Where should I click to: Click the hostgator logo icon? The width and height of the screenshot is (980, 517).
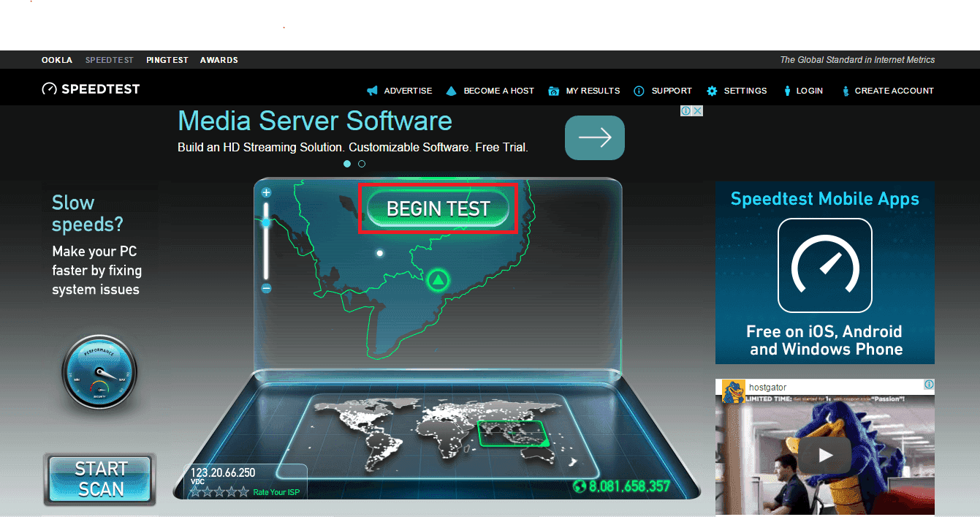point(734,391)
